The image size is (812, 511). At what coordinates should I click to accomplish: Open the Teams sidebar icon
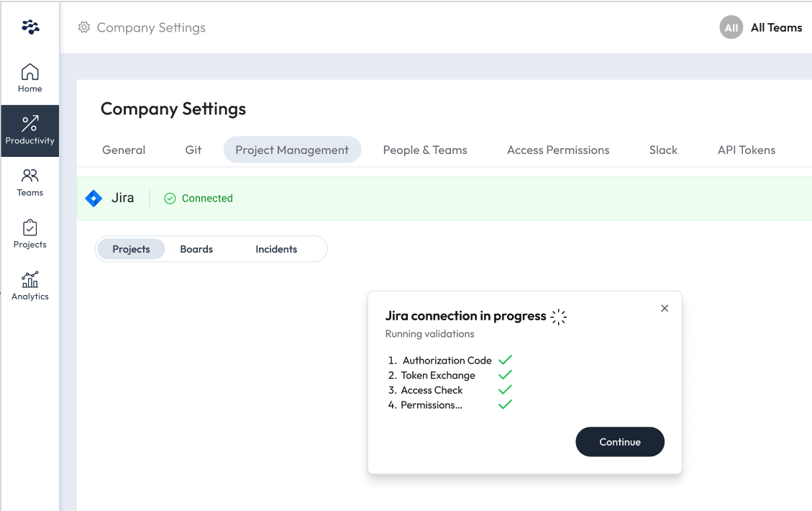30,182
